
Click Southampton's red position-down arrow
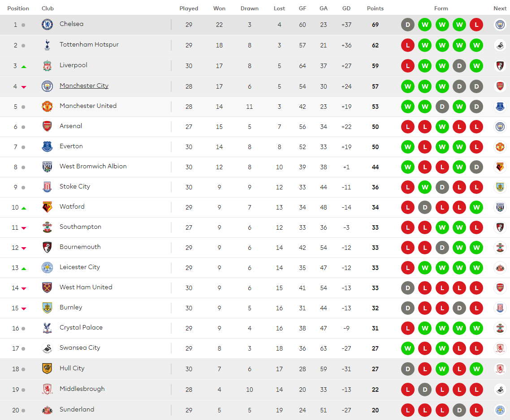[x=24, y=228]
